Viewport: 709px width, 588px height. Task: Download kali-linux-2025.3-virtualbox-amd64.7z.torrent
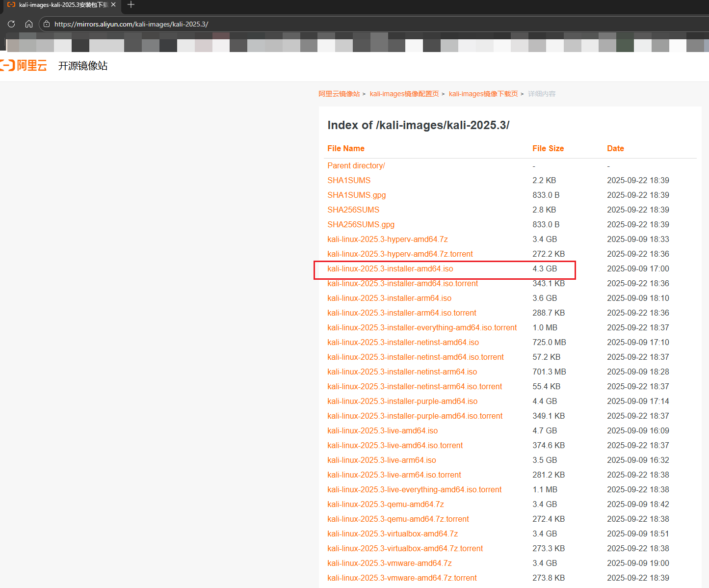coord(405,549)
